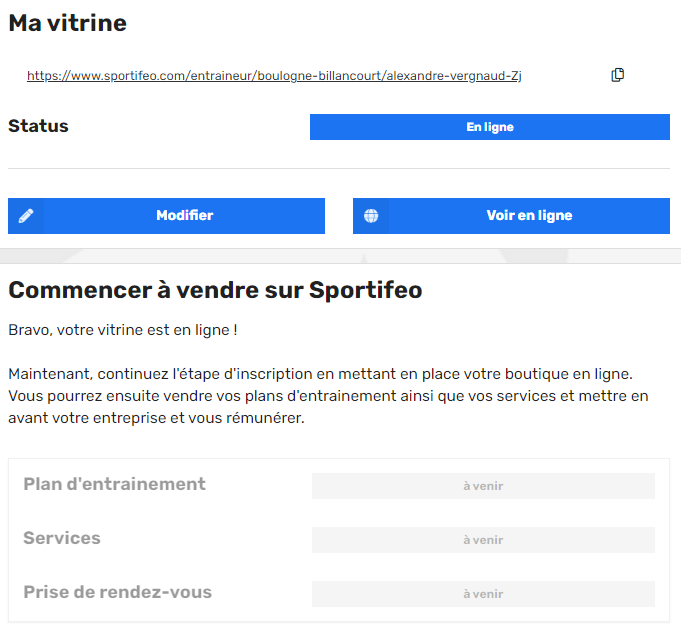Click the Ma vitrine heading
This screenshot has height=633, width=681.
67,23
